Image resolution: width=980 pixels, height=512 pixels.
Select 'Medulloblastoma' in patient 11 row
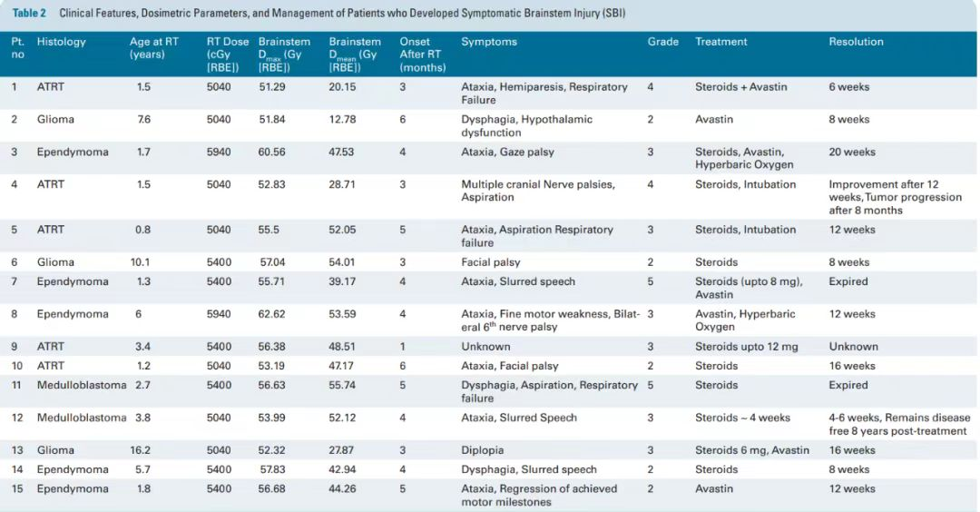[x=82, y=385]
